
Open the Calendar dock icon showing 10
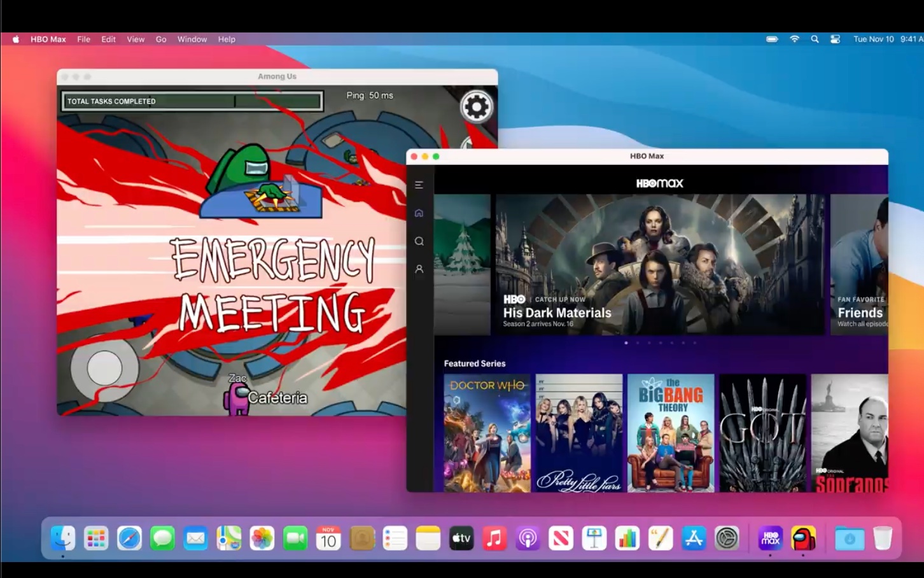328,539
